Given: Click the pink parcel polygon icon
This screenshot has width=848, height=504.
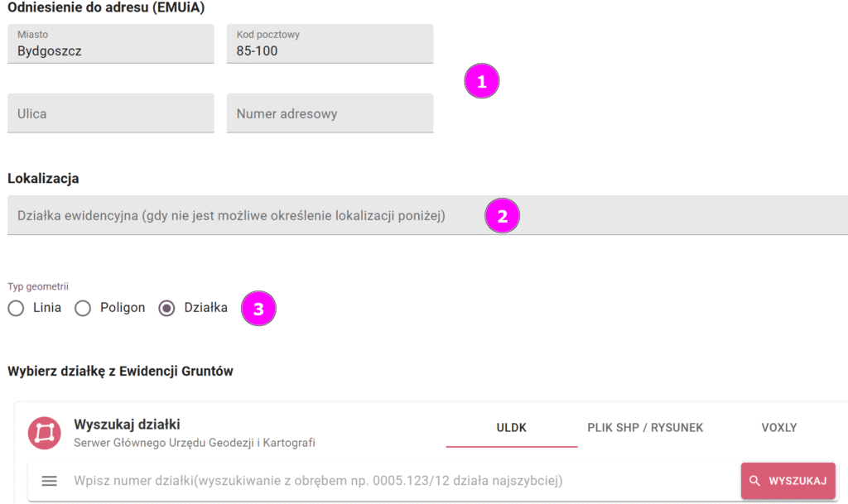Looking at the screenshot, I should point(45,433).
